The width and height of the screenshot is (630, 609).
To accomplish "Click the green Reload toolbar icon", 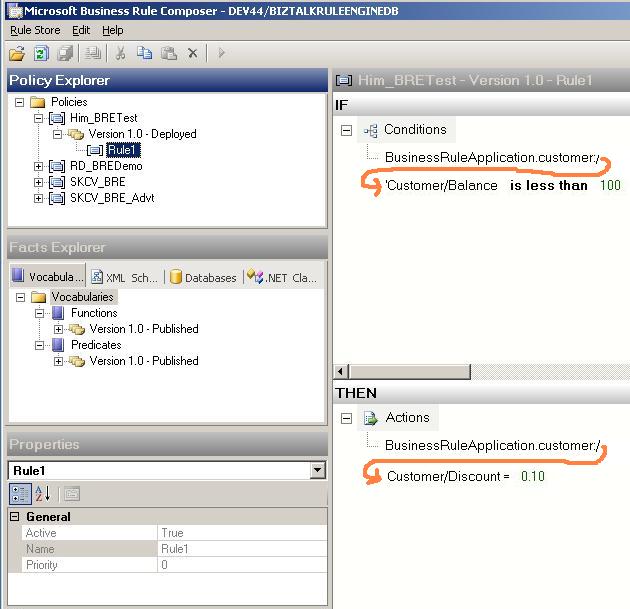I will click(x=41, y=53).
